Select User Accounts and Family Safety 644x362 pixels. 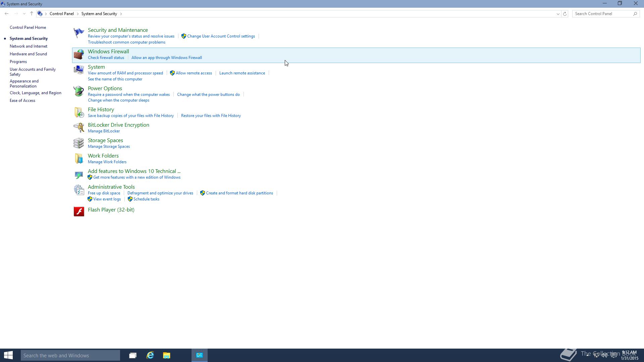(33, 72)
